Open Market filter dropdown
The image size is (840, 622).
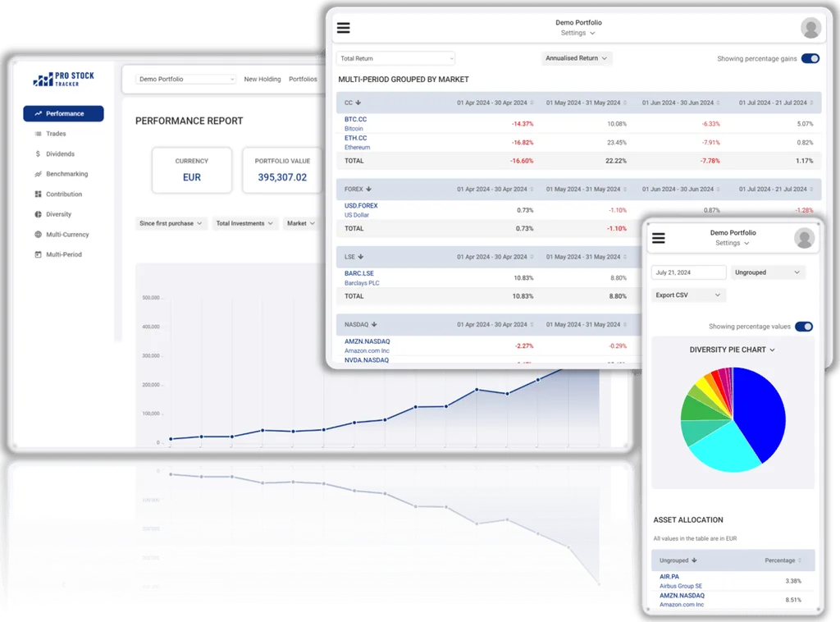tap(300, 223)
